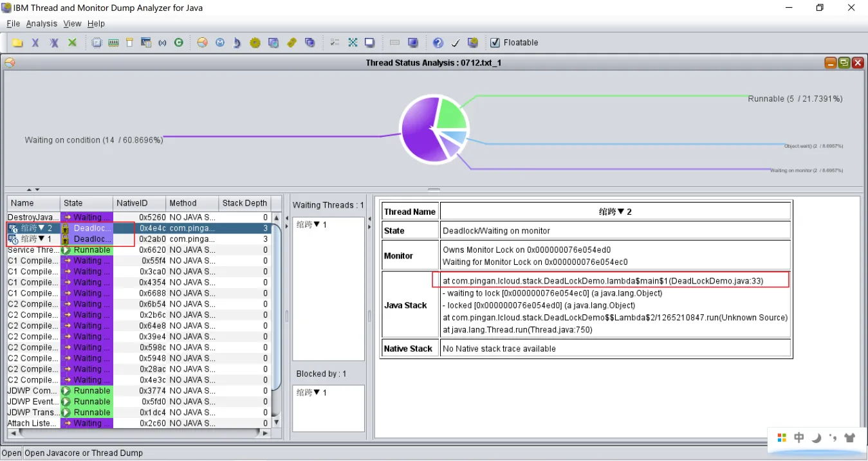Screen dimensions: 868x461
Task: Collapse chart pane using small up arrow
Action: (x=29, y=190)
